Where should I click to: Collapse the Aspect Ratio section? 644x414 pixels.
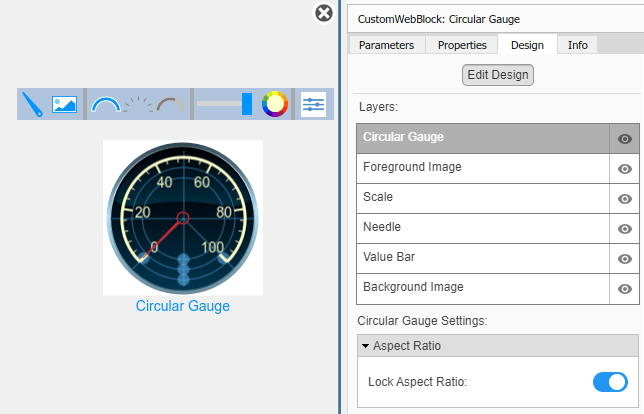click(366, 346)
